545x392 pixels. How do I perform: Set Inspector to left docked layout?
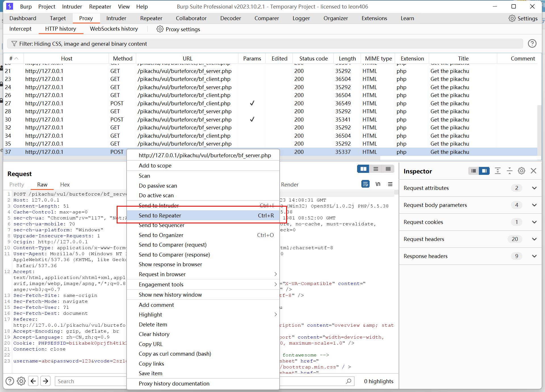tap(473, 171)
